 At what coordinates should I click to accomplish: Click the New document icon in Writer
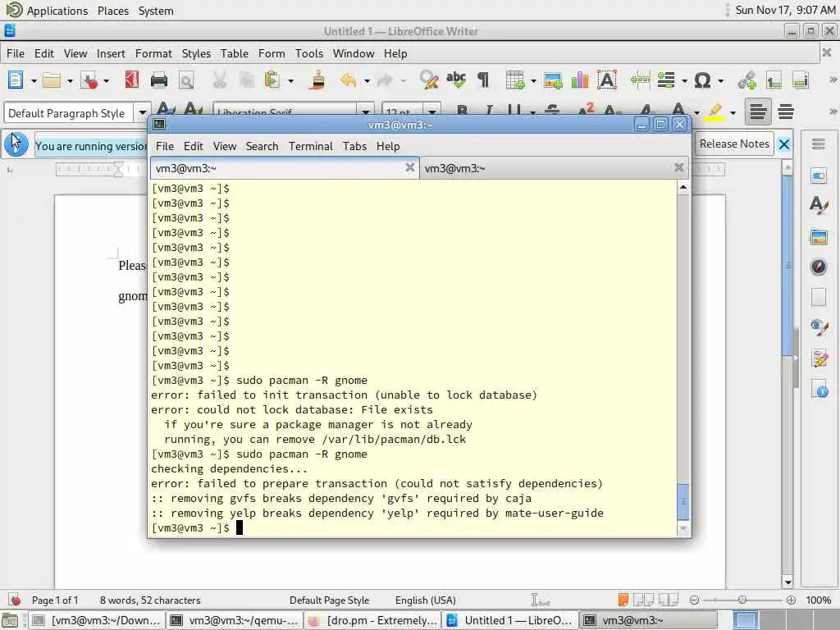pos(16,80)
